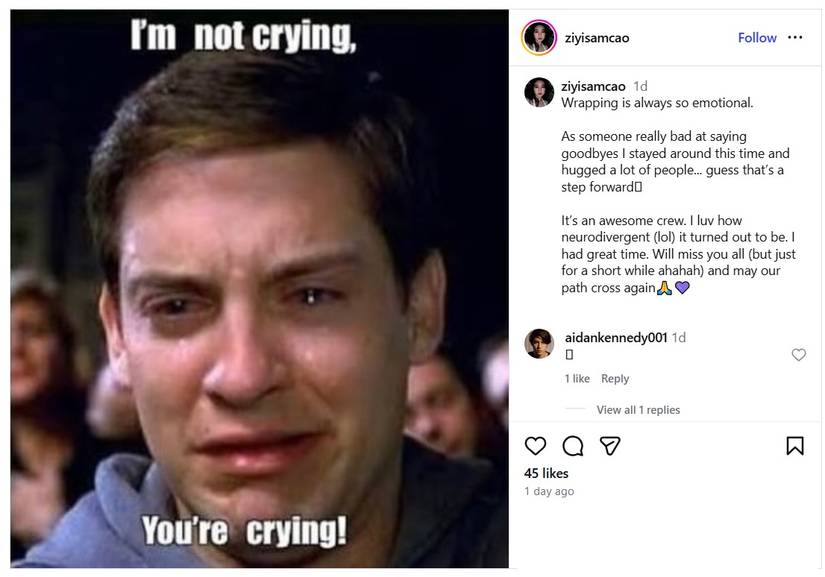
Task: Show the 1 like count on the comment
Action: [577, 379]
